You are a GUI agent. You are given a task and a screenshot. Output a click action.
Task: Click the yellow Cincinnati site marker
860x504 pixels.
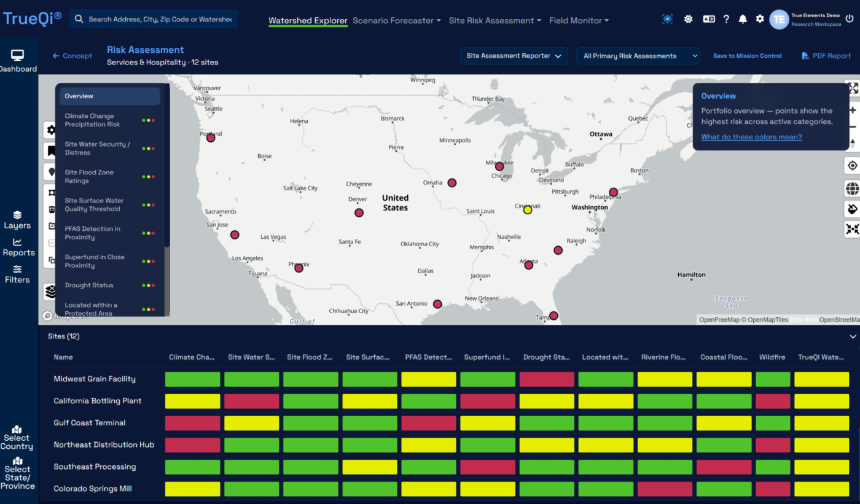coord(527,210)
